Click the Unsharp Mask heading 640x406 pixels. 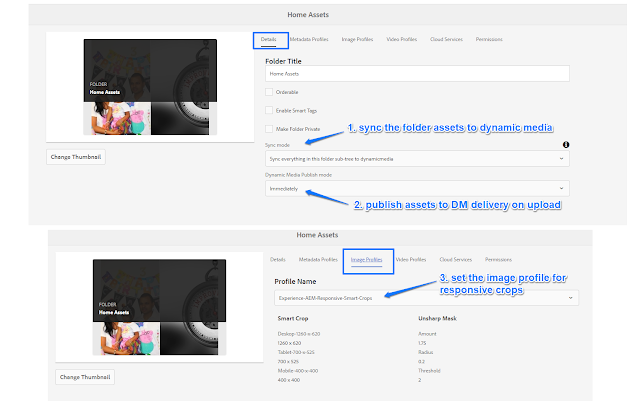437,318
